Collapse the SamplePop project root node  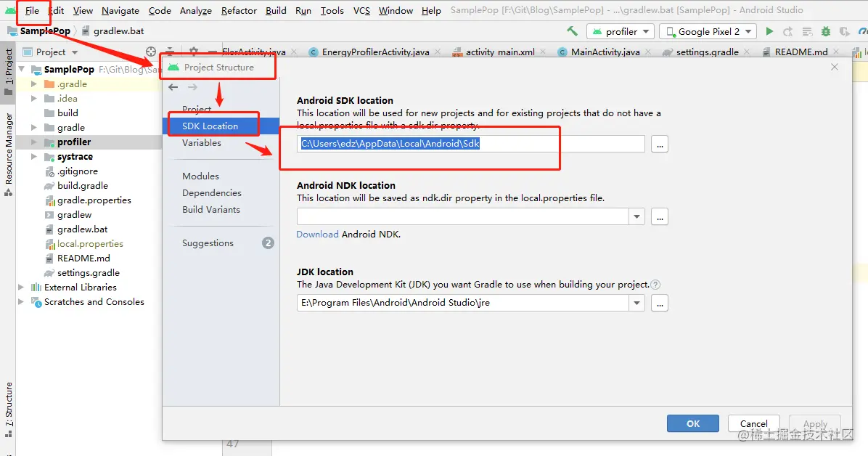pyautogui.click(x=22, y=69)
